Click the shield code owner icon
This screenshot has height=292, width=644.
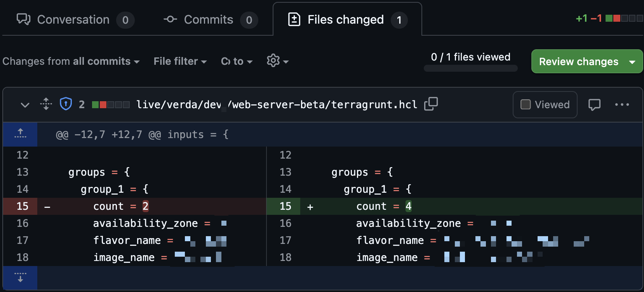tap(66, 104)
